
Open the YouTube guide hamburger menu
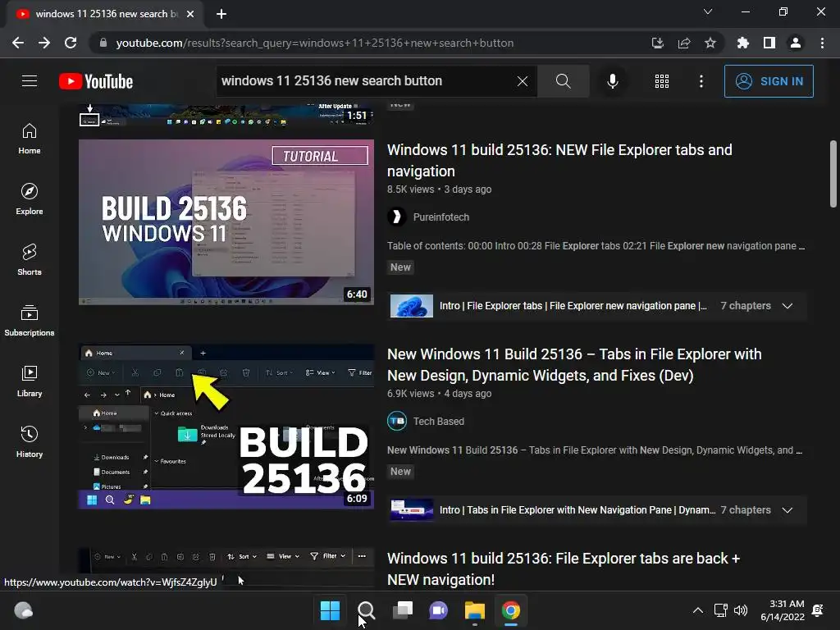(x=30, y=81)
